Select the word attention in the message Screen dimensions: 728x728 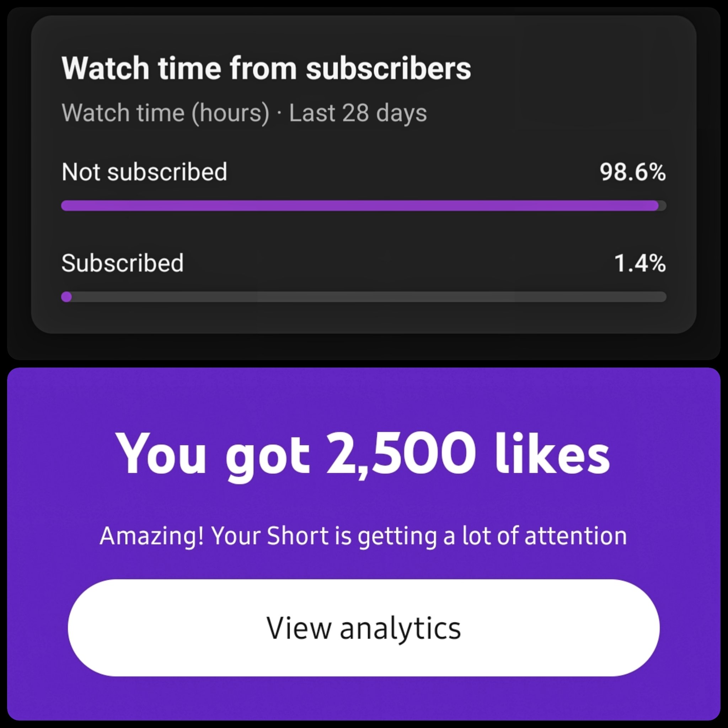click(x=576, y=535)
